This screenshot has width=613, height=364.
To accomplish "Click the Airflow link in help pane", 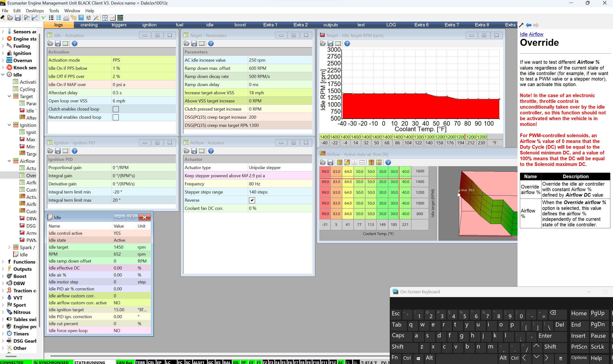I will point(536,34).
